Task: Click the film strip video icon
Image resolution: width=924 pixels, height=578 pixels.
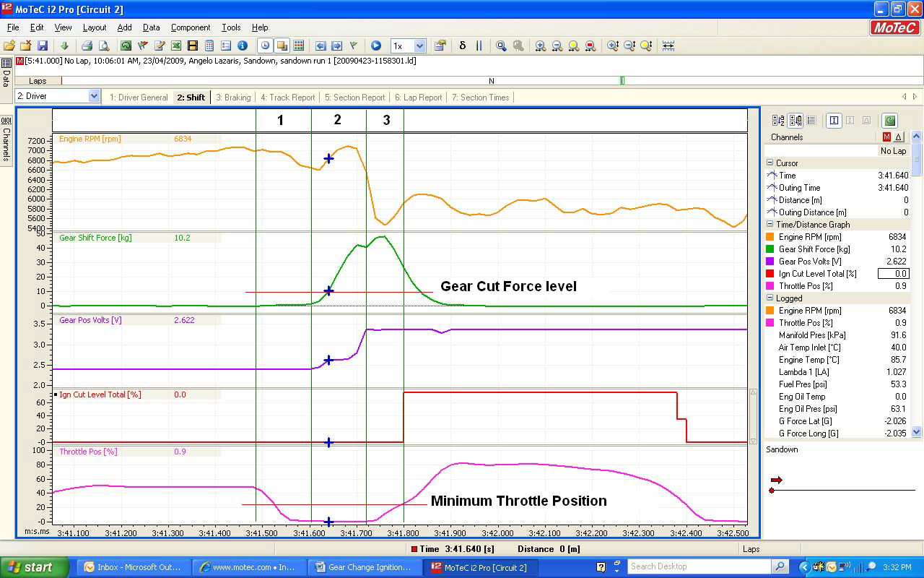Action: (x=193, y=46)
